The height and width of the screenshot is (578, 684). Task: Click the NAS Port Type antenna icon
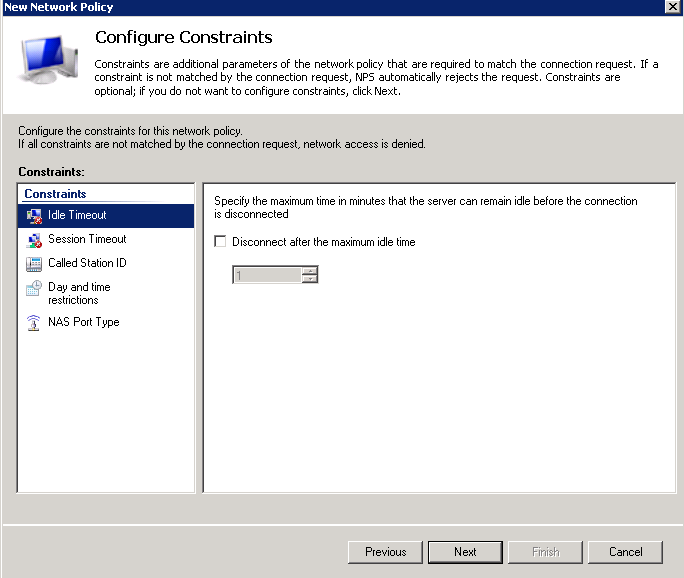(34, 323)
